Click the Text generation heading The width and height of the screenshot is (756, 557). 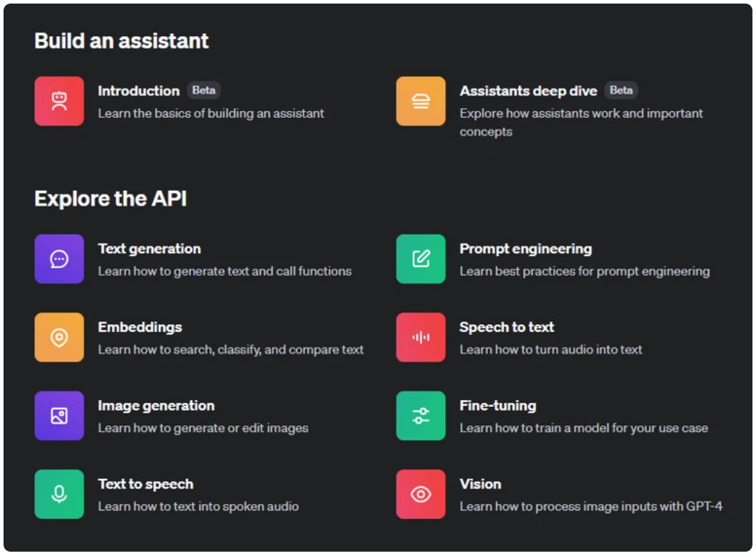pyautogui.click(x=150, y=249)
